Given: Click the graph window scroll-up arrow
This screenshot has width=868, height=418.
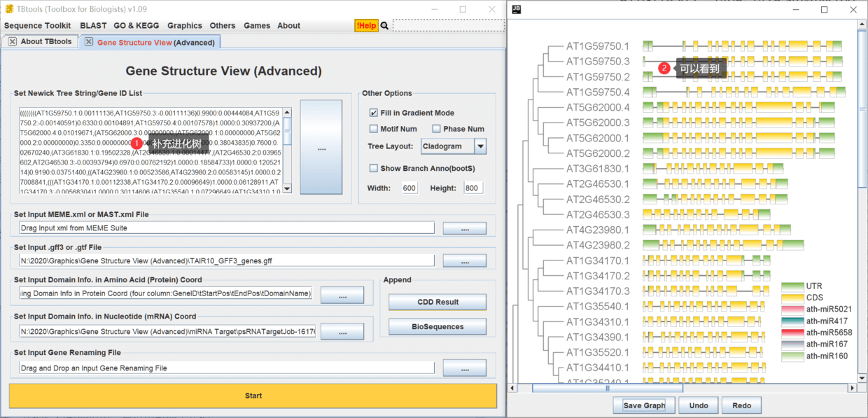Looking at the screenshot, I should (862, 25).
